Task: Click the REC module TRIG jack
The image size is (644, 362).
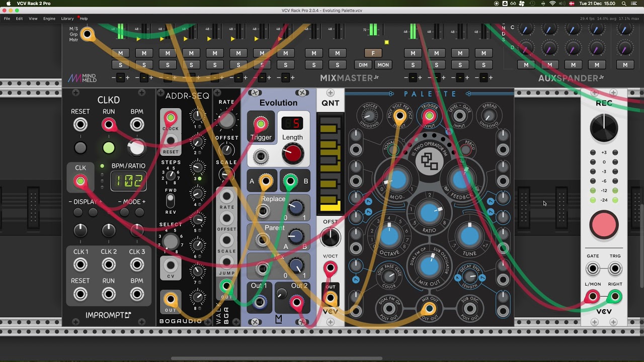Action: pos(615,269)
